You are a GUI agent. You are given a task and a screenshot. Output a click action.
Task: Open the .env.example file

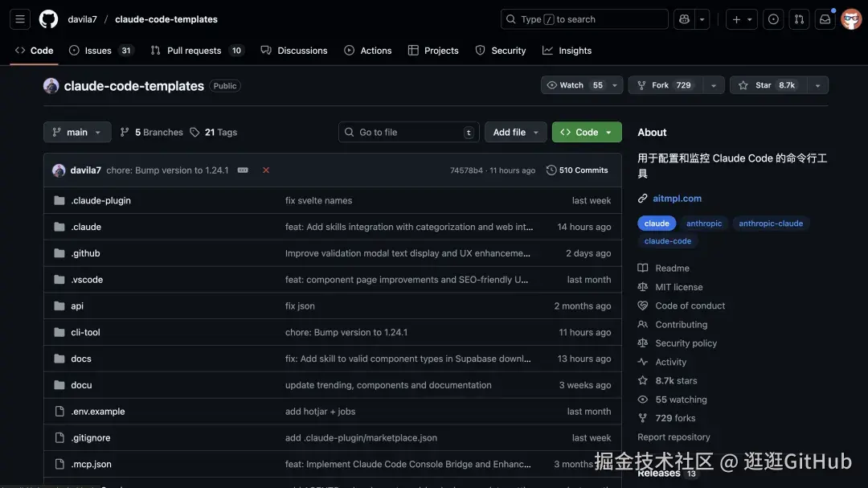[98, 412]
